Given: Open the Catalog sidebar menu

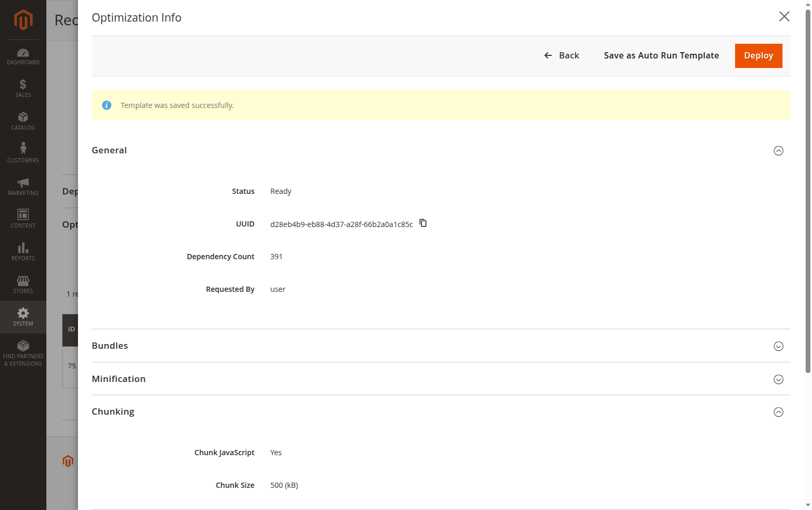Looking at the screenshot, I should [x=23, y=121].
